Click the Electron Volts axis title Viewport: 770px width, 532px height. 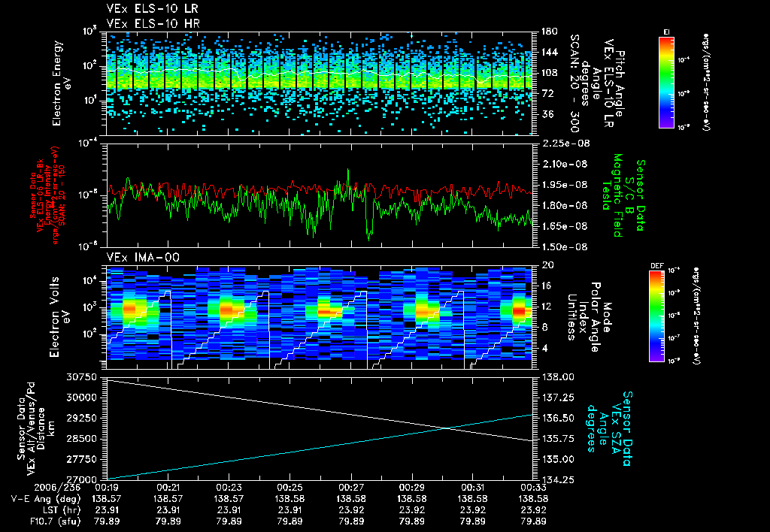59,317
